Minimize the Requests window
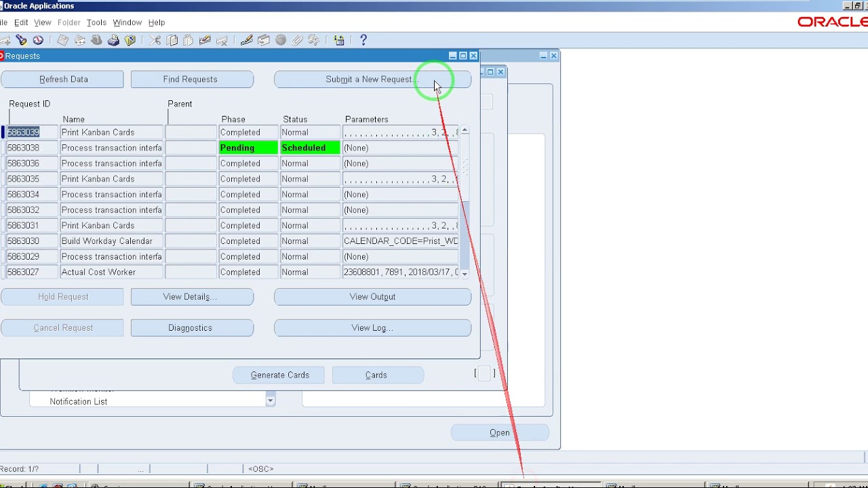The image size is (868, 488). [453, 56]
